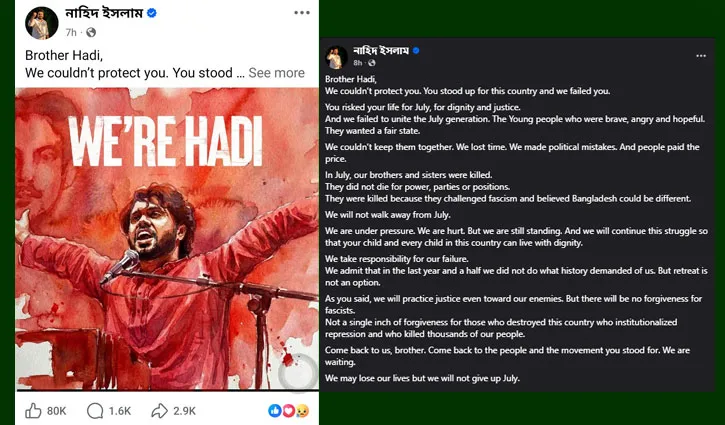Image resolution: width=725 pixels, height=425 pixels.
Task: Open the three-dot post options menu
Action: point(301,14)
